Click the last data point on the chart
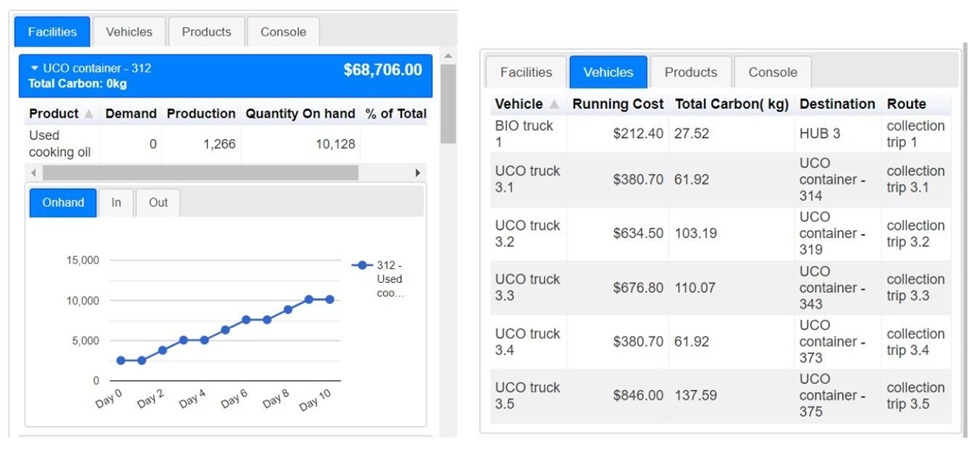The height and width of the screenshot is (450, 975). (330, 300)
